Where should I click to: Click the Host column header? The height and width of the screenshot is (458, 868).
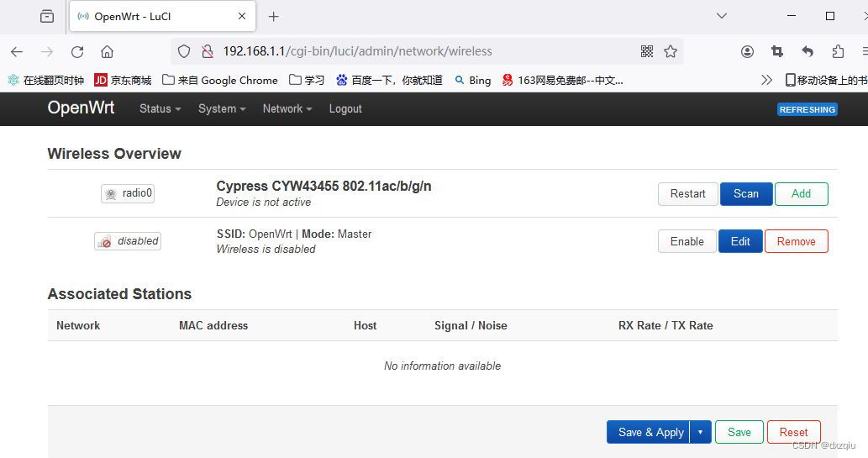[365, 325]
